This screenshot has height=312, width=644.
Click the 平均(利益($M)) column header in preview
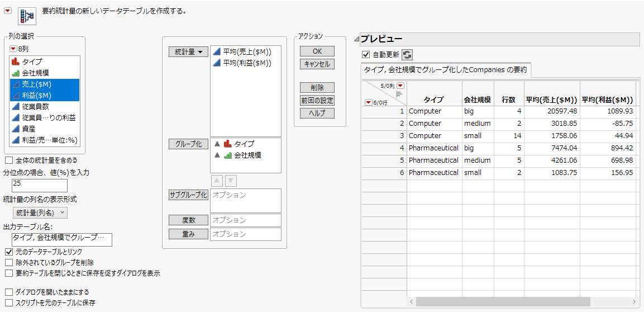coord(608,100)
